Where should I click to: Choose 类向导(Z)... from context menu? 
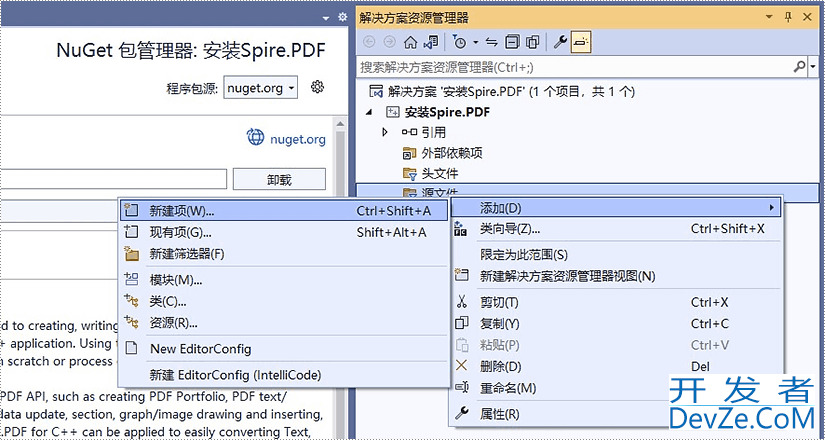(616, 229)
